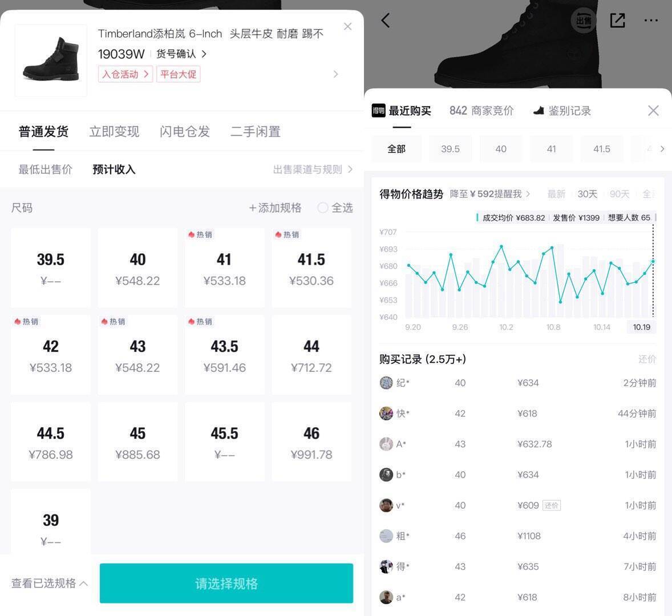Open 入仓活动 promotion tag

pyautogui.click(x=125, y=74)
